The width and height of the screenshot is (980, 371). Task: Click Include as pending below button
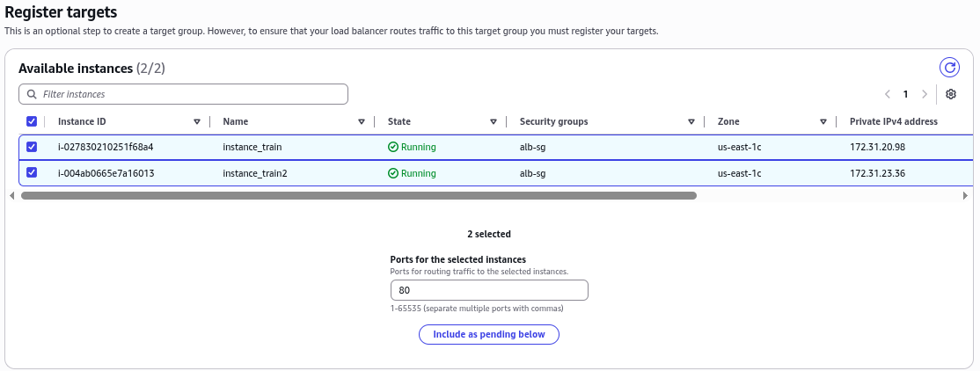coord(489,334)
